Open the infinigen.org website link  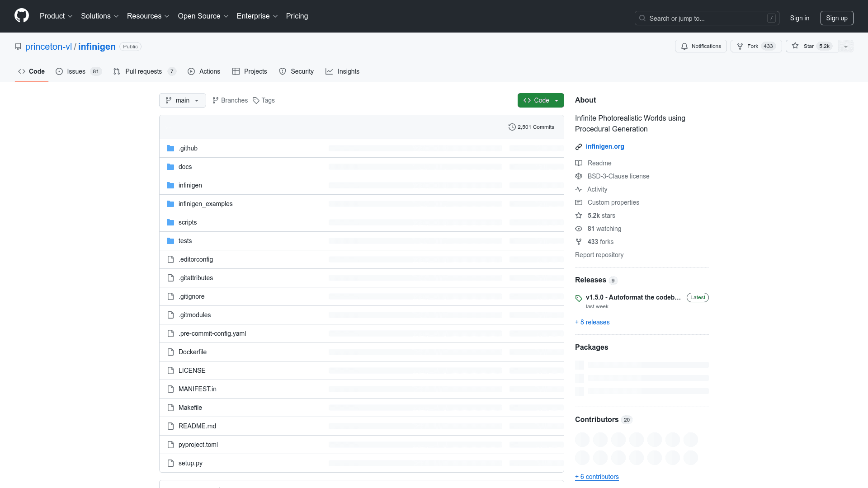[x=604, y=146]
